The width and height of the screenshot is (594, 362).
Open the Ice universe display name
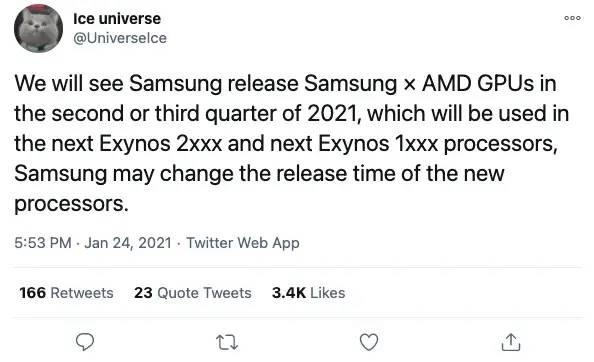pyautogui.click(x=117, y=19)
